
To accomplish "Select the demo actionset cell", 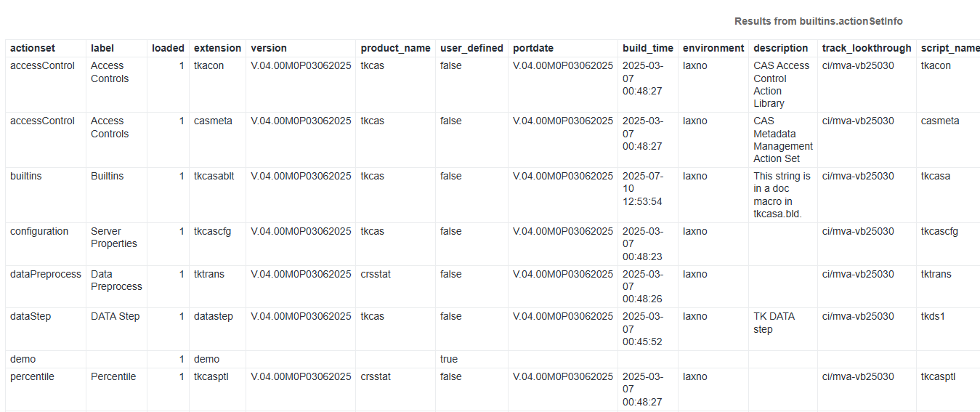I will pyautogui.click(x=23, y=359).
